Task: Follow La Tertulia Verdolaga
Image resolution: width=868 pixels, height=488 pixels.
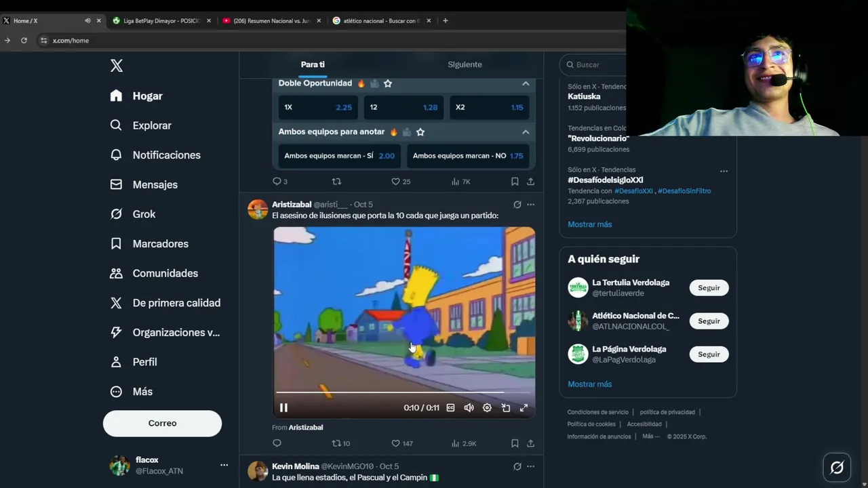Action: point(709,288)
